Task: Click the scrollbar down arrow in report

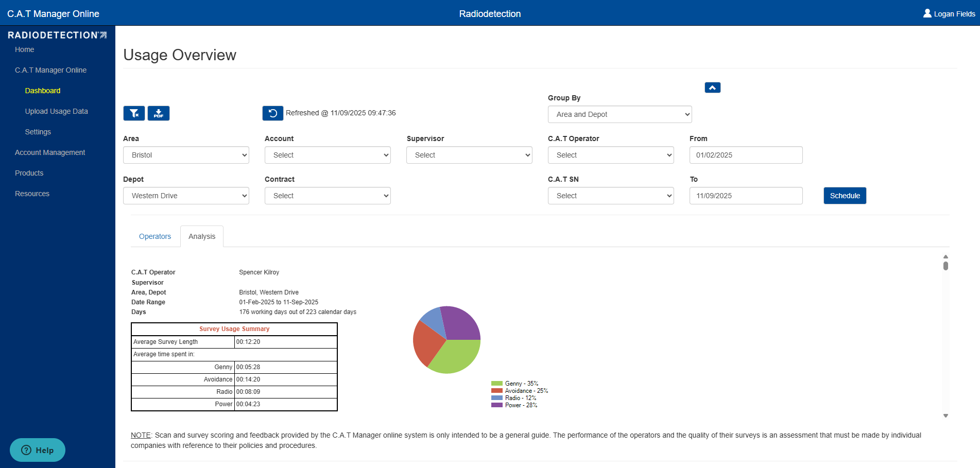Action: (x=945, y=415)
